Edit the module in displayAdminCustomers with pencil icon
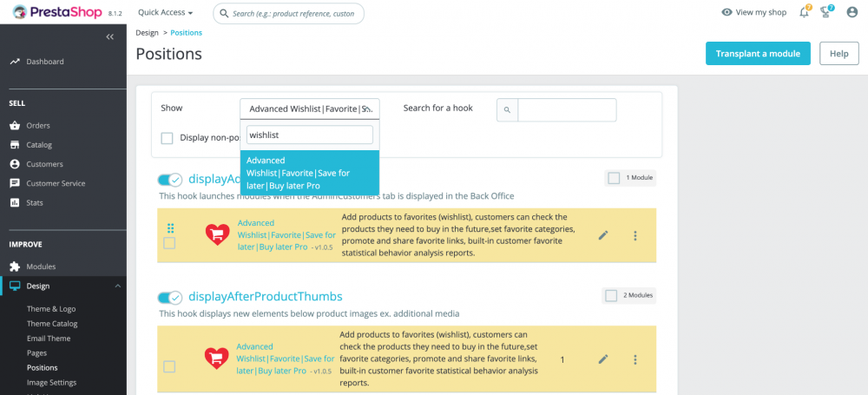Image resolution: width=868 pixels, height=395 pixels. (603, 235)
